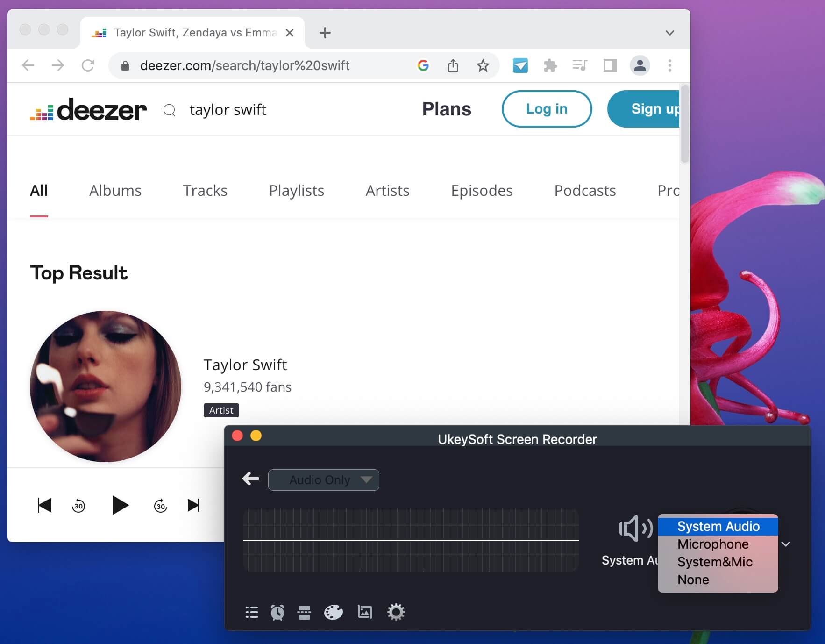This screenshot has width=825, height=644.
Task: Click the Sign up button
Action: (644, 109)
